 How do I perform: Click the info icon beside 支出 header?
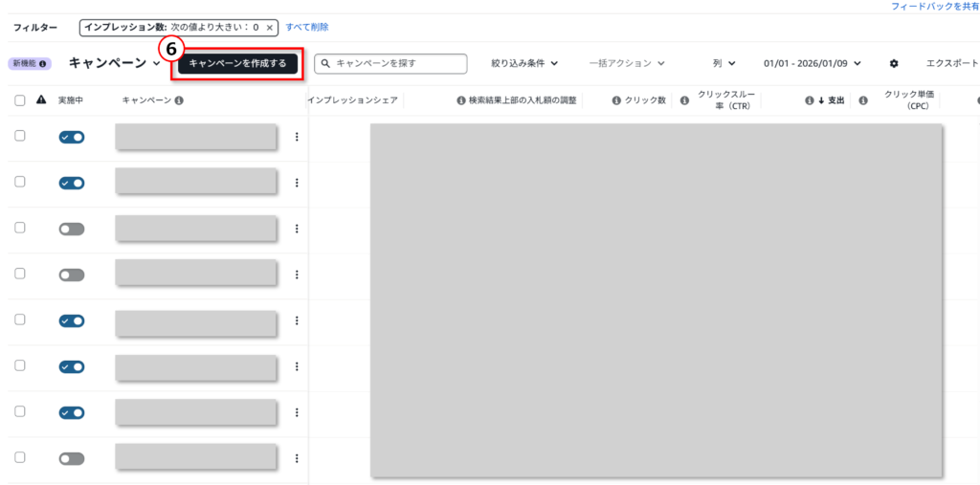[810, 100]
